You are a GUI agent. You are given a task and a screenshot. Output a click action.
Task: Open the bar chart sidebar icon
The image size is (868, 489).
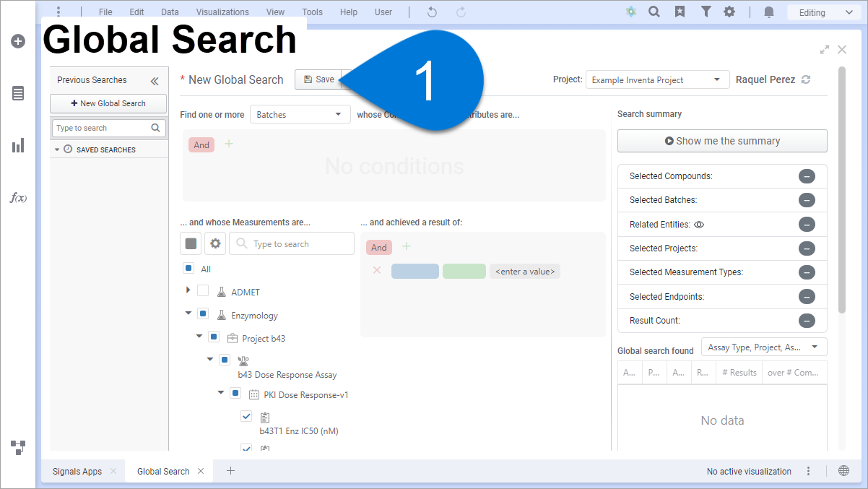point(18,145)
